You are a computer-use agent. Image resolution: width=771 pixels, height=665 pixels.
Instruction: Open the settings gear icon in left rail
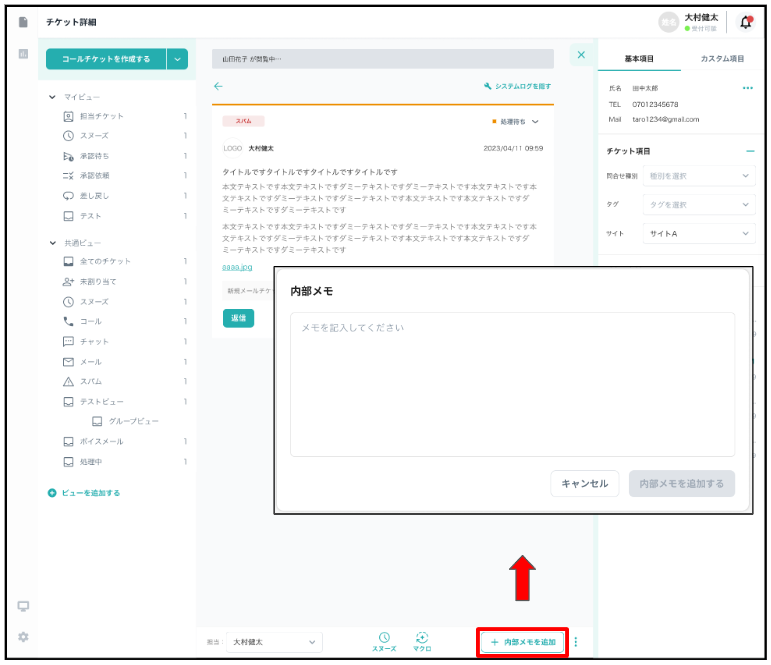(23, 636)
